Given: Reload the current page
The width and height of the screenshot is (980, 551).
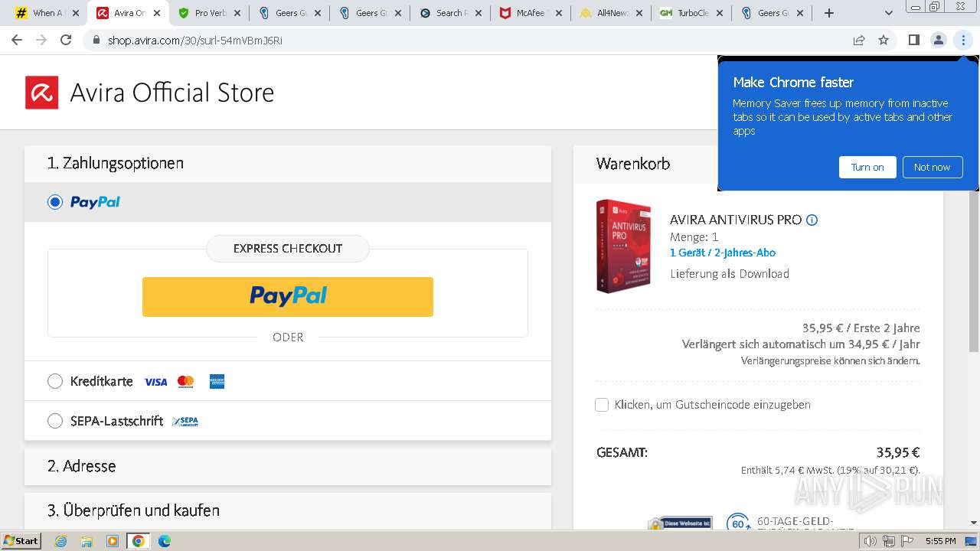Looking at the screenshot, I should point(66,40).
